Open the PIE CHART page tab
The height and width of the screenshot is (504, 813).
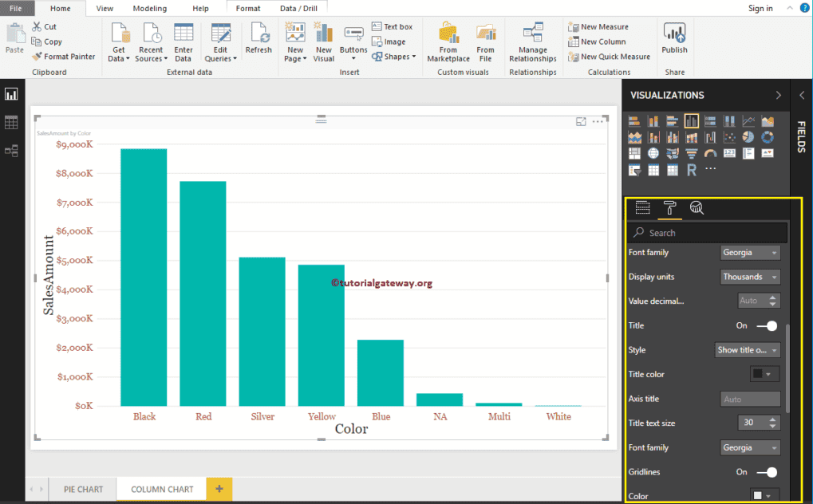[x=82, y=489]
